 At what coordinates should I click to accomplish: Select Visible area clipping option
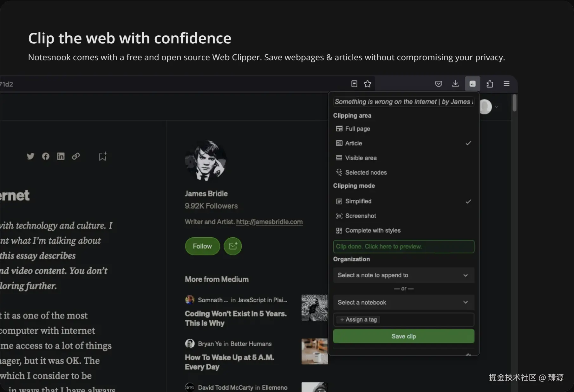(x=404, y=158)
